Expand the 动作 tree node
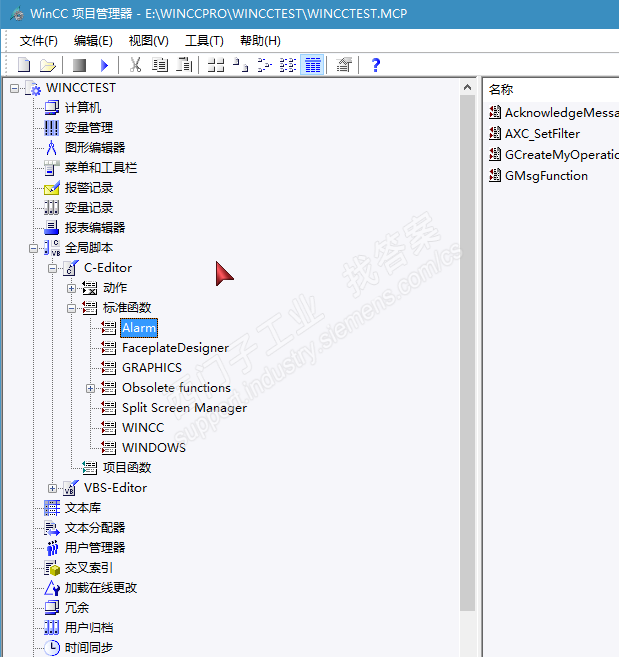The image size is (619, 657). tap(71, 289)
